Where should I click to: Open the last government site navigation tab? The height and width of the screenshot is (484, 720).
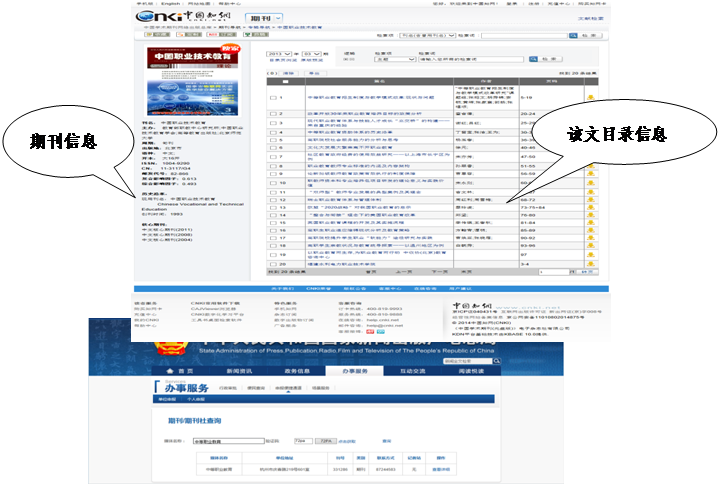point(471,371)
